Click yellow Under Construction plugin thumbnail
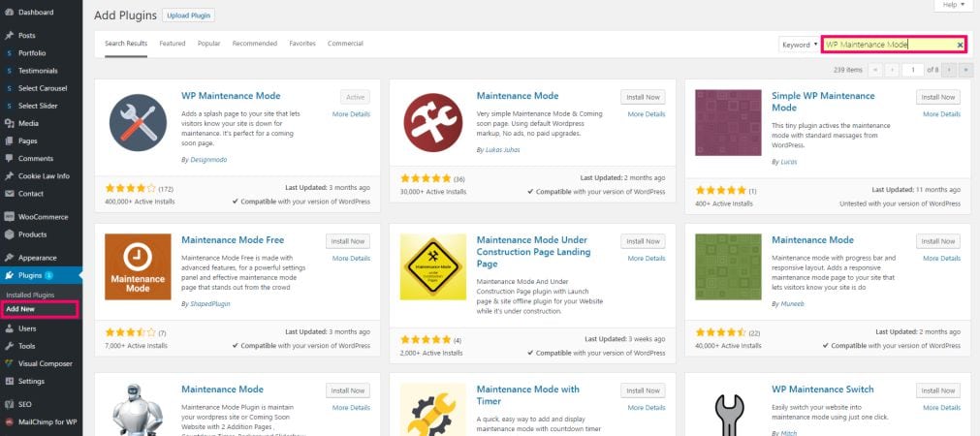The height and width of the screenshot is (436, 980). point(433,266)
